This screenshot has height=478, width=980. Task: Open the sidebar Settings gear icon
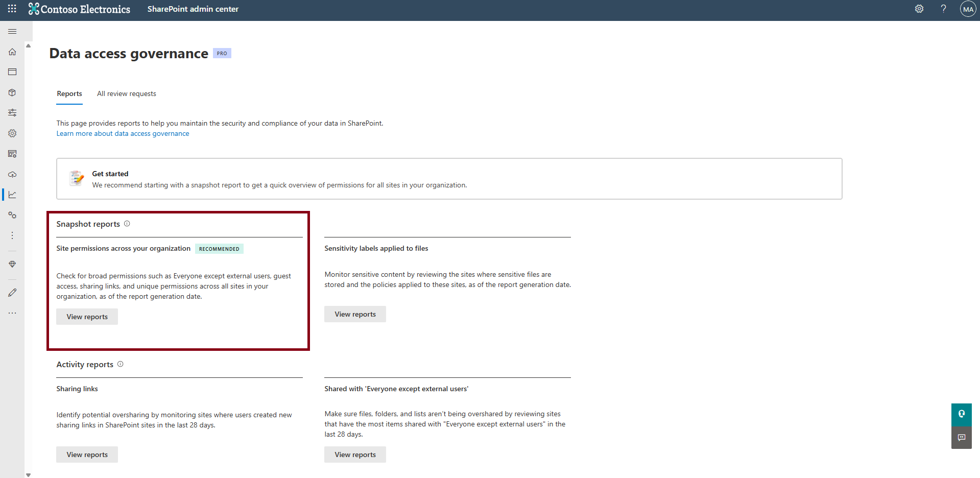coord(12,133)
